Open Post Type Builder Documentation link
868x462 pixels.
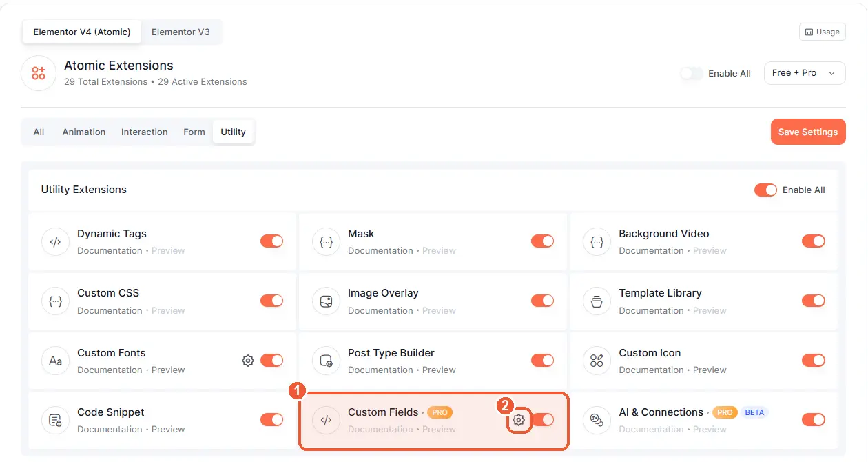pos(380,370)
